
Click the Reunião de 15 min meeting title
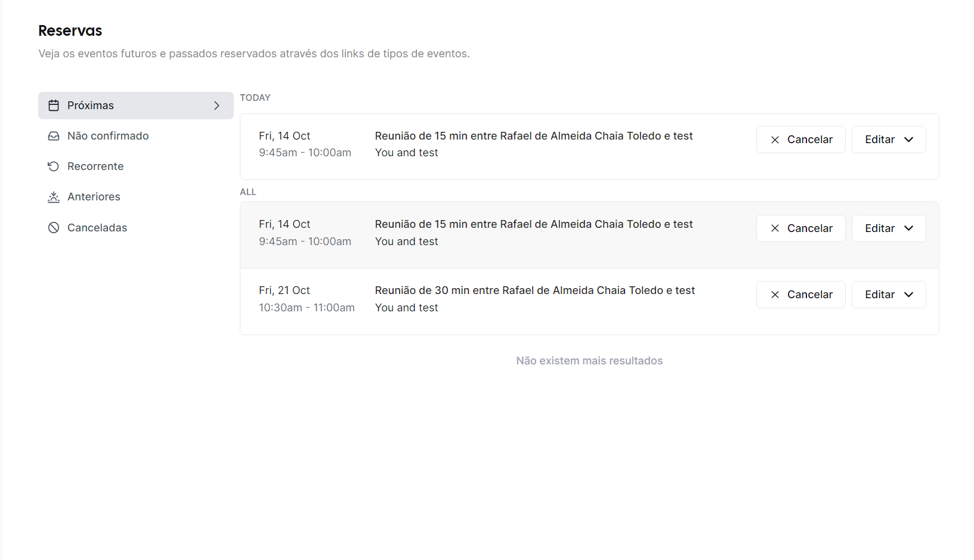tap(533, 135)
